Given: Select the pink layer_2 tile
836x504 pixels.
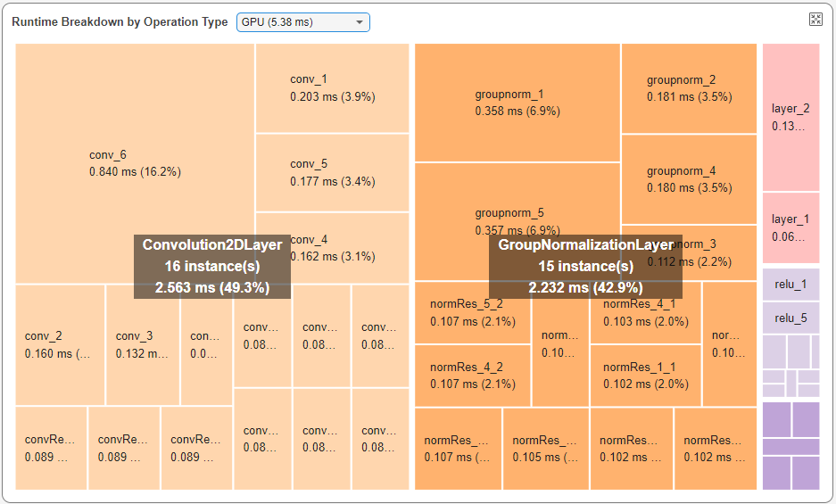Looking at the screenshot, I should tap(790, 117).
